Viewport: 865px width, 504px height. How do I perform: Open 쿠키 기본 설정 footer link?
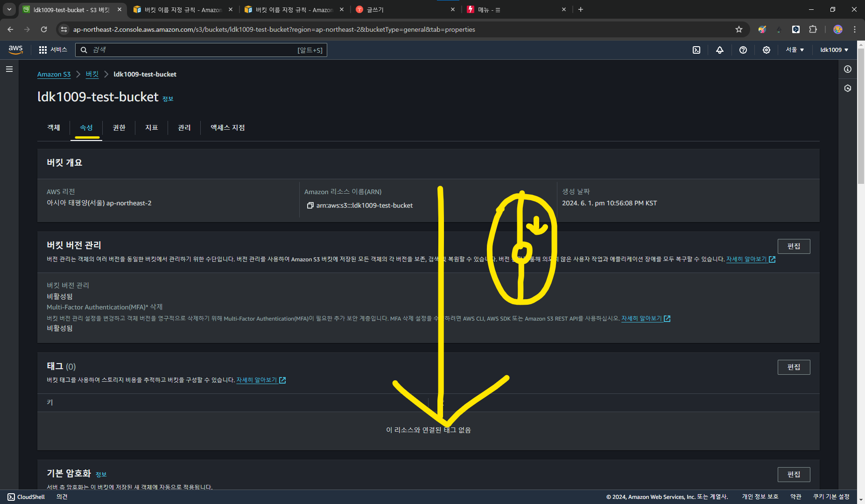[831, 497]
